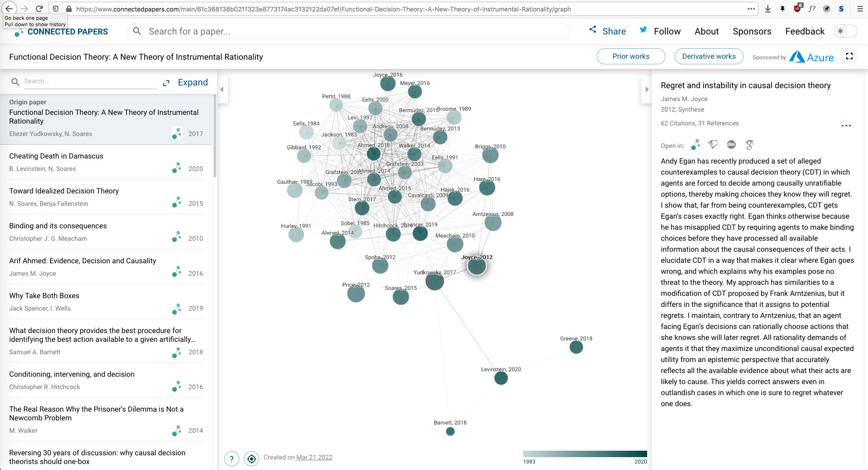
Task: Open more options for selected paper
Action: click(x=846, y=125)
